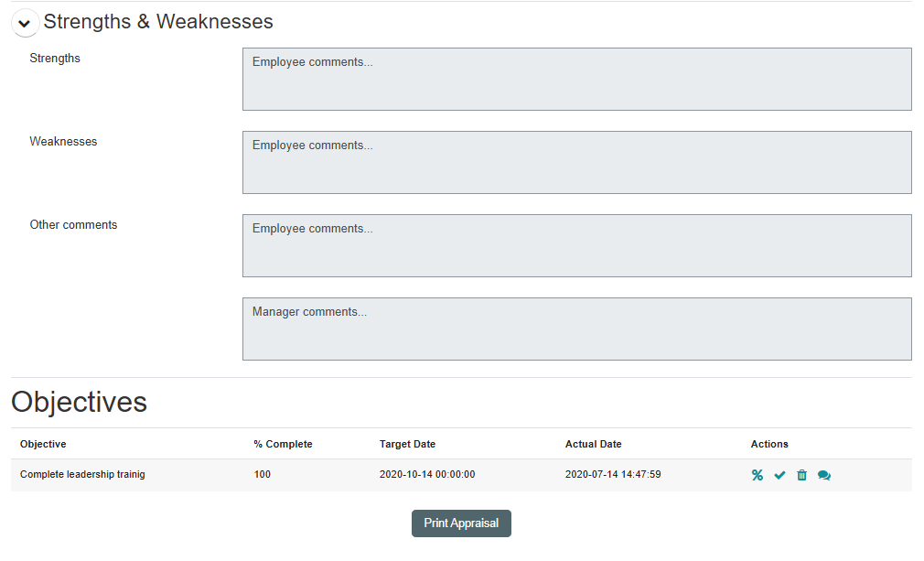Click the actual date 2020-07-14 cell
Image resolution: width=924 pixels, height=561 pixels.
(613, 475)
